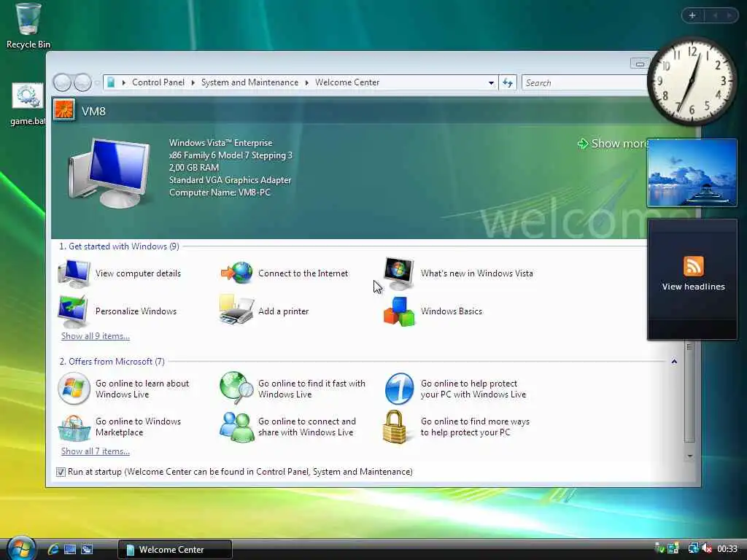Click the Personalize Windows icon
Screen dimensions: 747x560
pos(73,311)
